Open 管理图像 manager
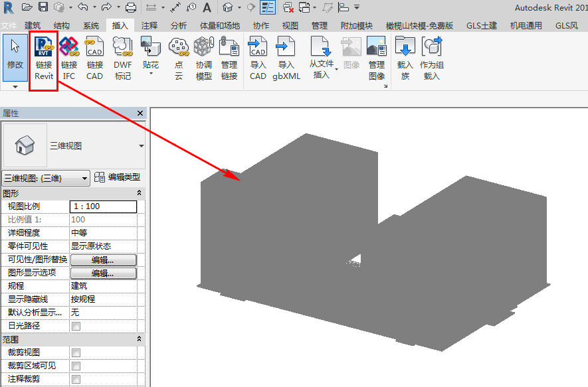 [x=377, y=59]
